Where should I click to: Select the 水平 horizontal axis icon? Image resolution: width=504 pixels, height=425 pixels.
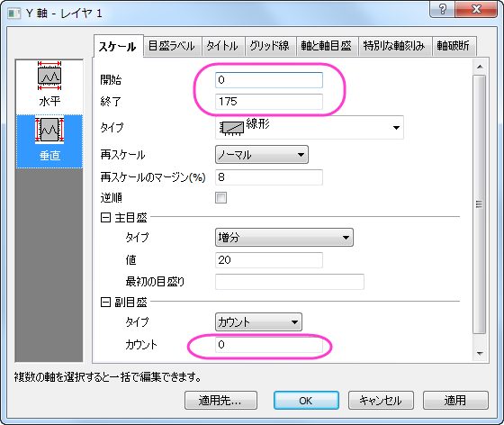[x=49, y=85]
